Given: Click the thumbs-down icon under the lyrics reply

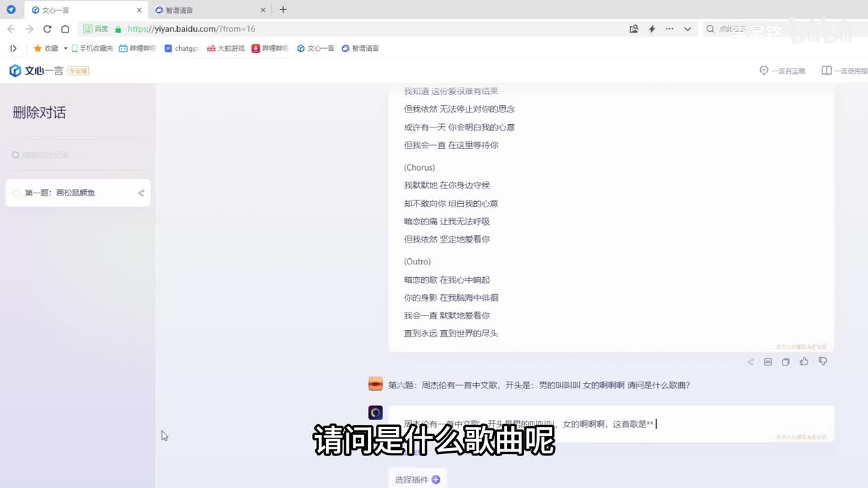Looking at the screenshot, I should (823, 362).
